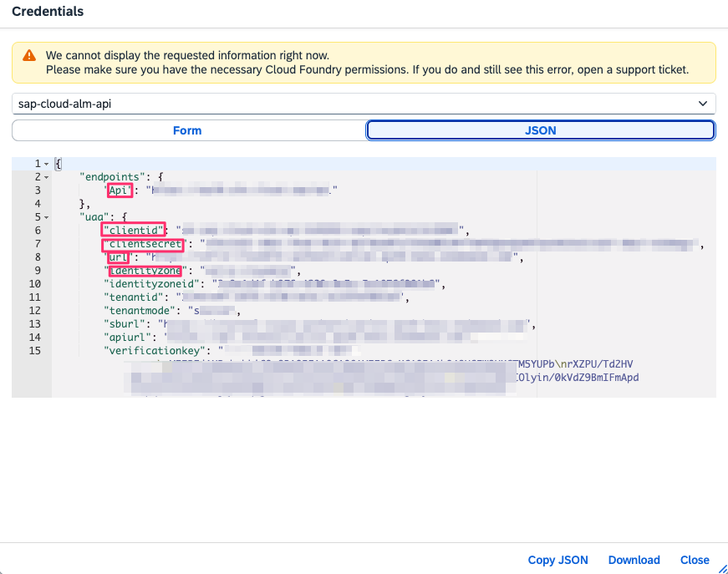728x574 pixels.
Task: Collapse the root object fold arrow on line 1
Action: point(46,164)
